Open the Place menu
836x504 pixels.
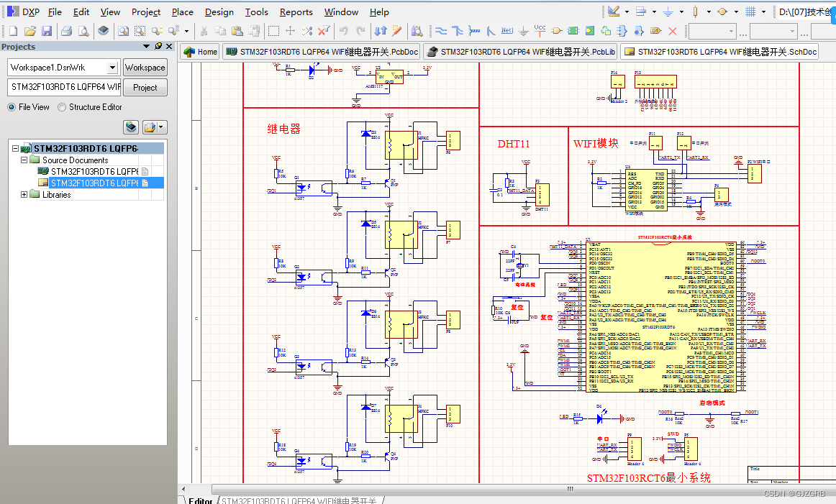click(182, 12)
